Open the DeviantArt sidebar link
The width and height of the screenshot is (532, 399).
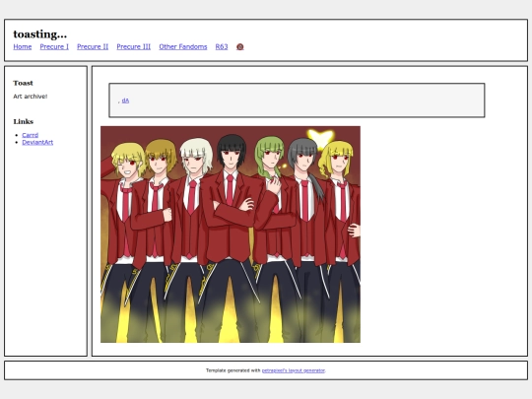tap(37, 142)
